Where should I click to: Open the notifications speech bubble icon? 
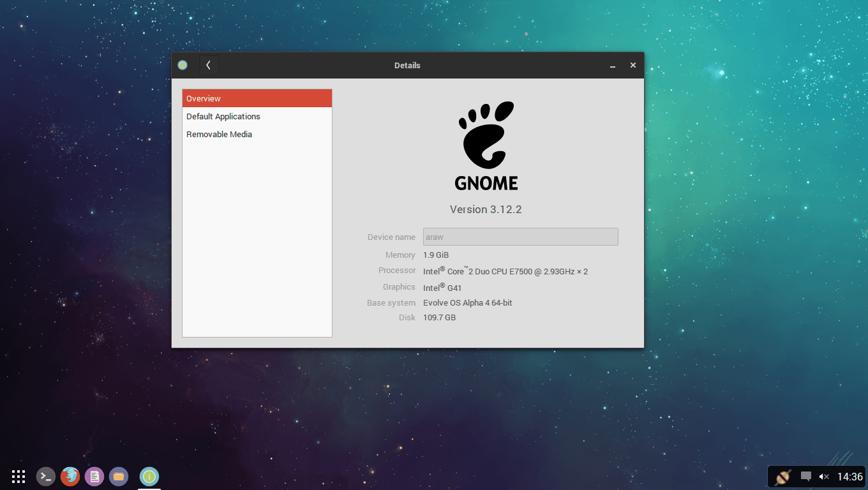click(806, 477)
